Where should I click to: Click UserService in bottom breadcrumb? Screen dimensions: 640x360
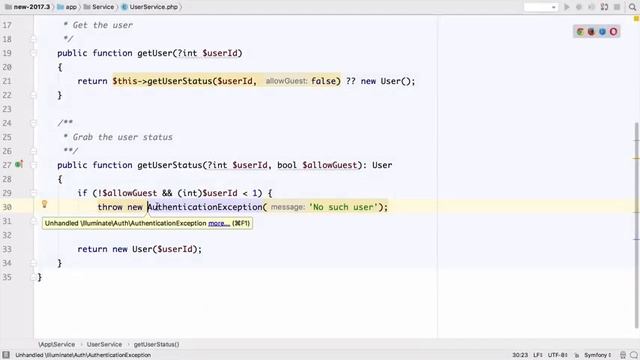104,344
